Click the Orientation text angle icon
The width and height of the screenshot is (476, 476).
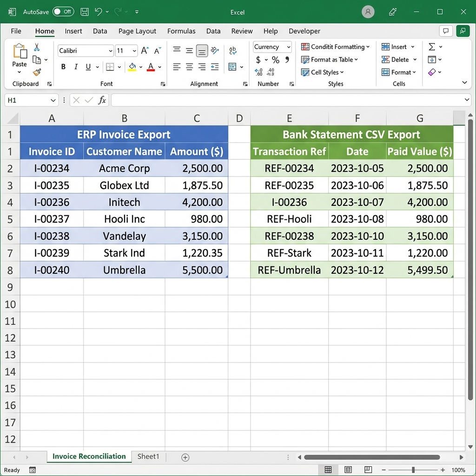click(215, 50)
